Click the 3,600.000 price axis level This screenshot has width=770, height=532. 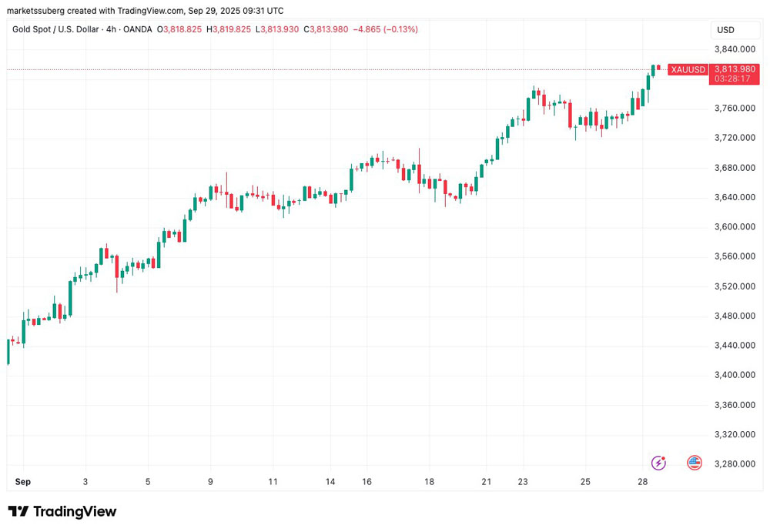coord(735,227)
